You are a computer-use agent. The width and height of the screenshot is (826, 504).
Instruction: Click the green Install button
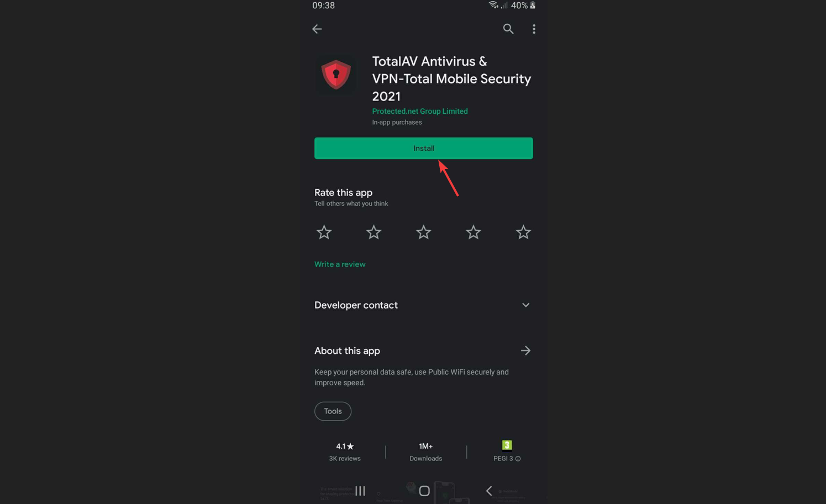click(x=424, y=148)
